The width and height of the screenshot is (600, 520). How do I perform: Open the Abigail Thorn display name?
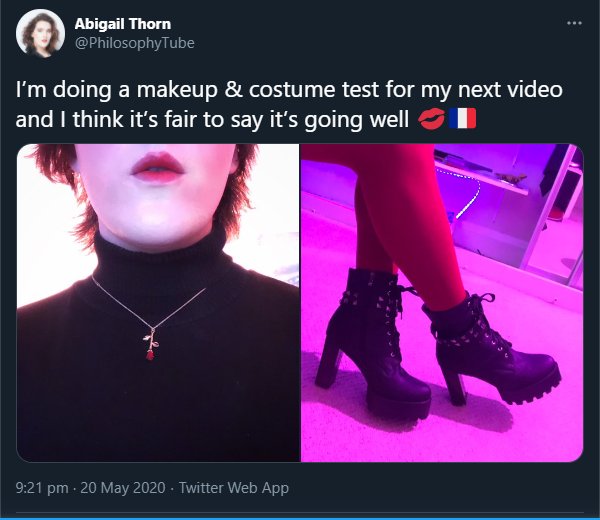[x=123, y=24]
